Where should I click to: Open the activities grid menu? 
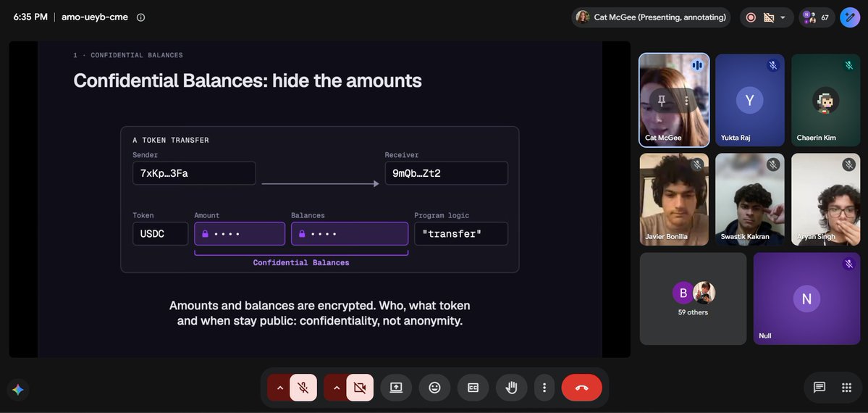(x=846, y=388)
